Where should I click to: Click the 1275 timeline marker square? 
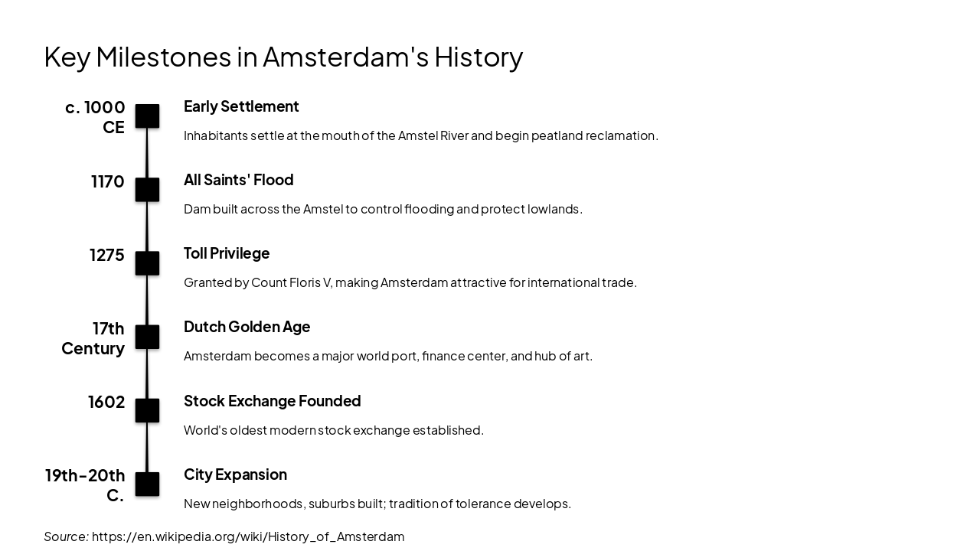(x=147, y=263)
